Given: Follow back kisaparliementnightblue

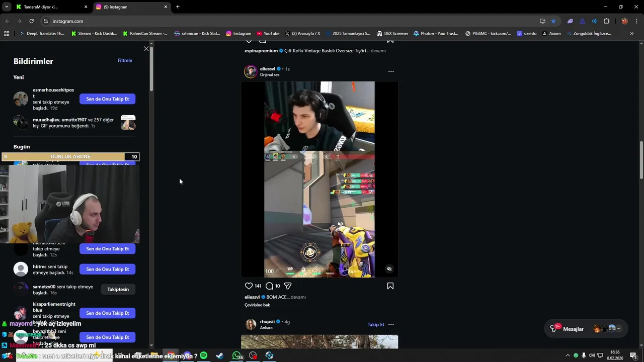Looking at the screenshot, I should click(107, 313).
